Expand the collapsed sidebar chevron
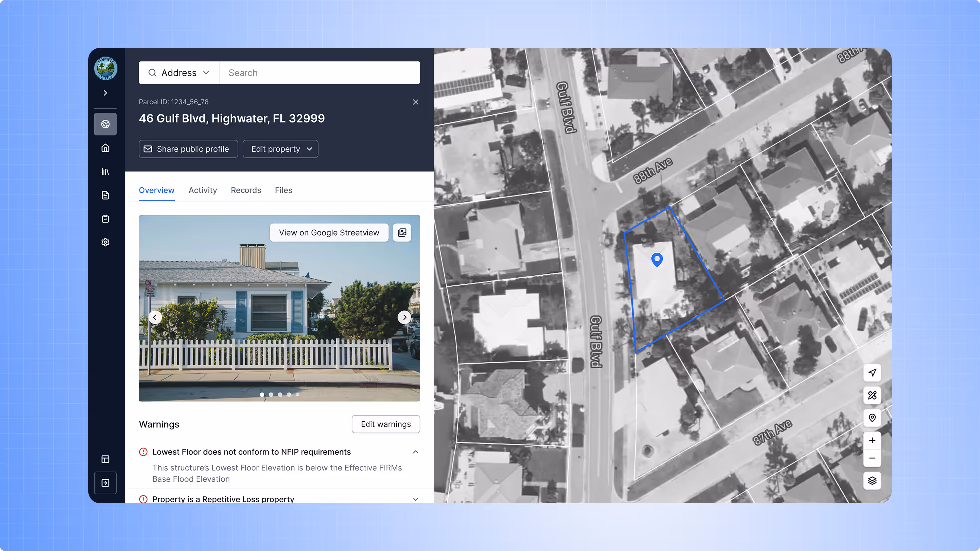980x551 pixels. [105, 93]
